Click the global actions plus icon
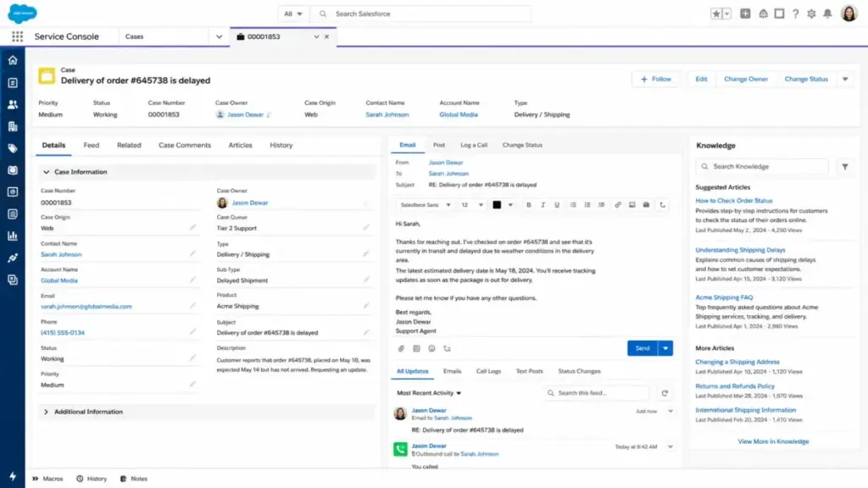The width and height of the screenshot is (868, 488). [745, 14]
